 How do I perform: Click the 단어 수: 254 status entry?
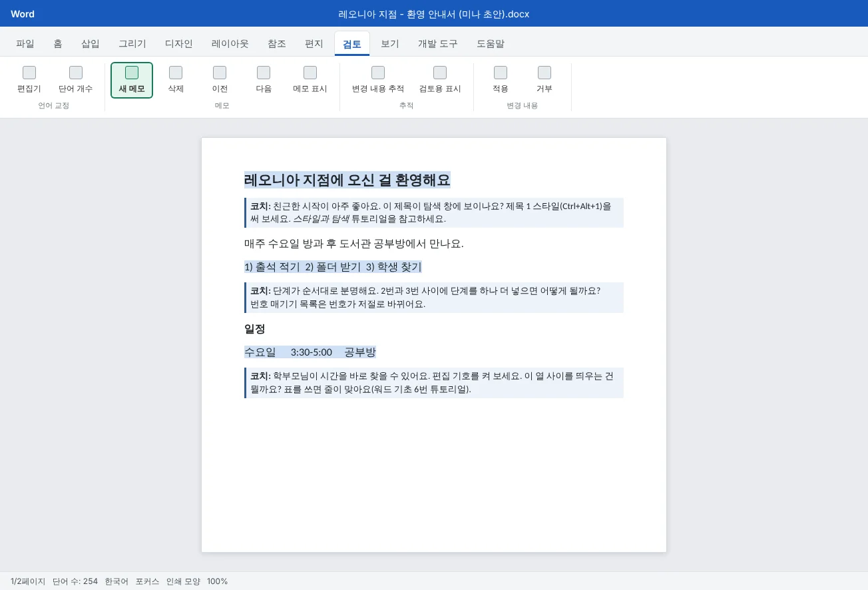point(75,581)
